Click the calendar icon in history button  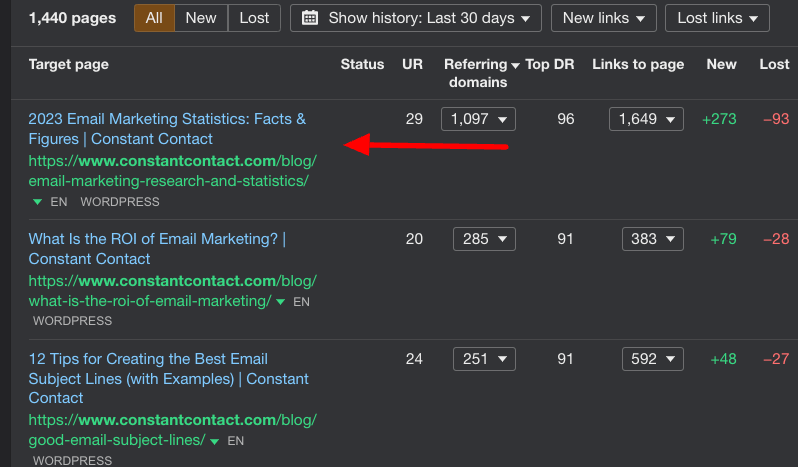point(310,18)
